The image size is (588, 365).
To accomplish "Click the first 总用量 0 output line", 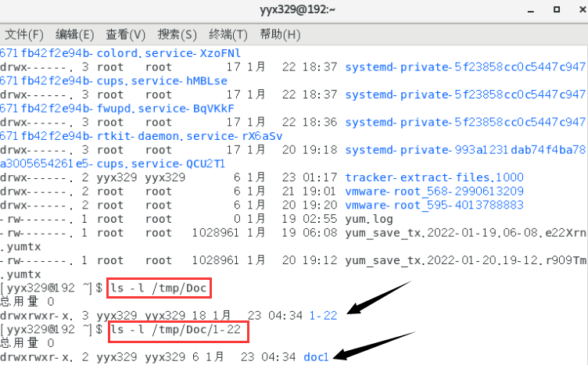I will click(27, 302).
